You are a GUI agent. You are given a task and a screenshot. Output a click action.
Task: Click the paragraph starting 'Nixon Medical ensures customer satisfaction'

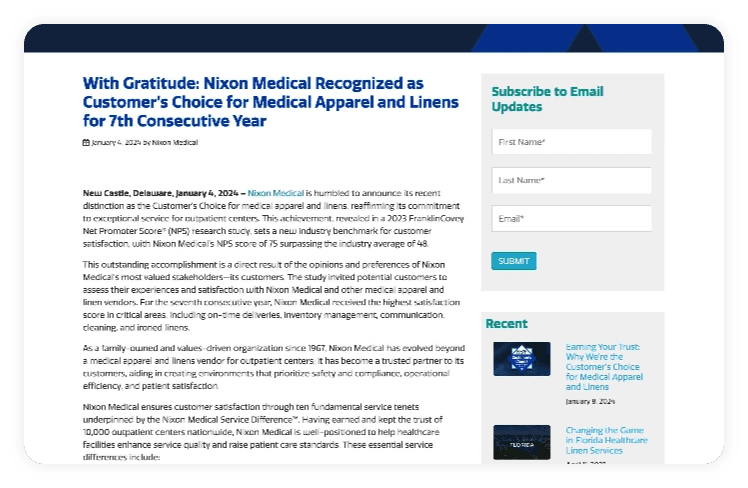(262, 432)
